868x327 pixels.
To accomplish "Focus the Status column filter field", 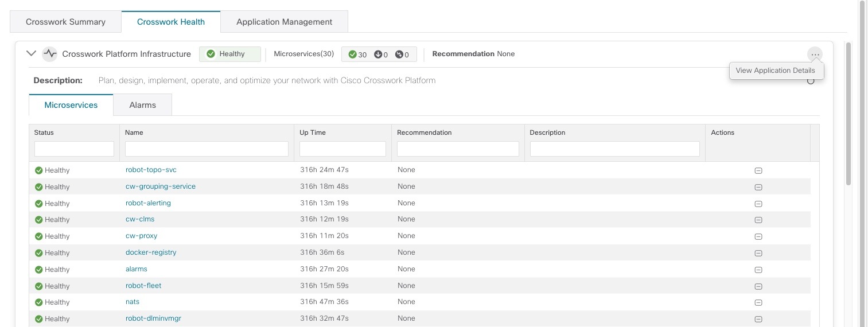I will point(74,149).
